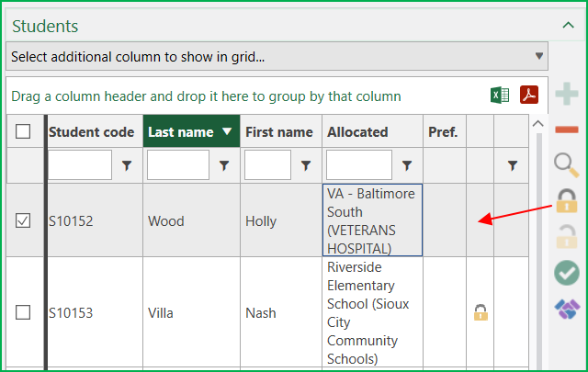Select the Nash first name cell

click(281, 312)
